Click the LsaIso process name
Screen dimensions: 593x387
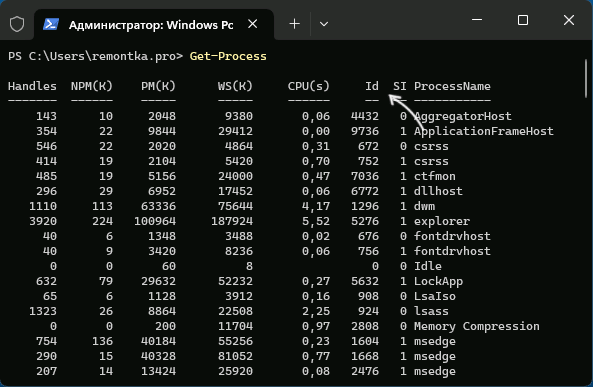coord(435,296)
